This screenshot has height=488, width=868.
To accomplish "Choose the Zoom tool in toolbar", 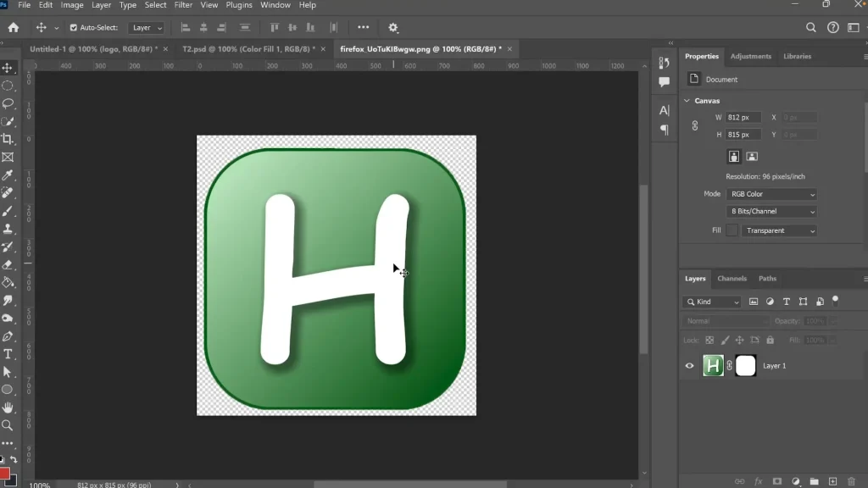I will click(8, 425).
